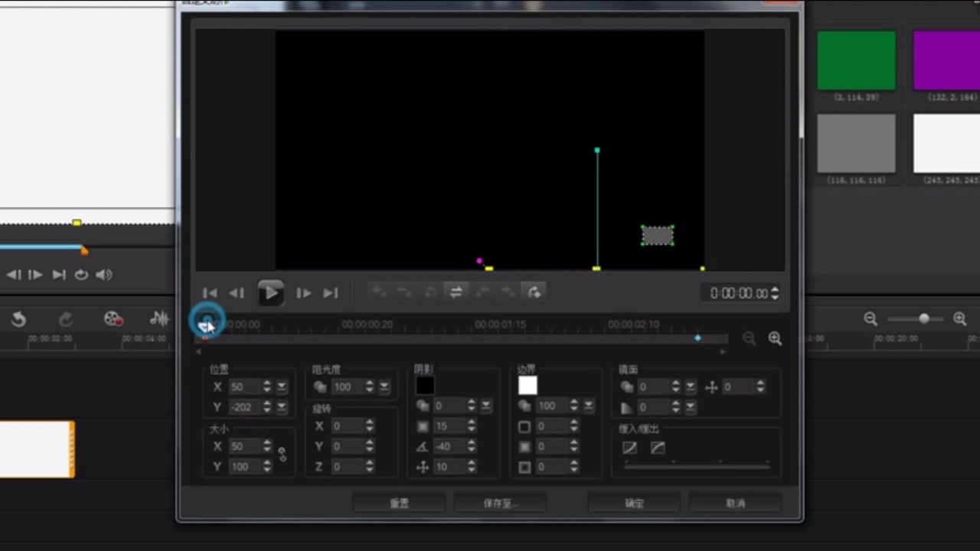This screenshot has width=980, height=551.
Task: Open the Position X slider dropdown
Action: [x=282, y=386]
